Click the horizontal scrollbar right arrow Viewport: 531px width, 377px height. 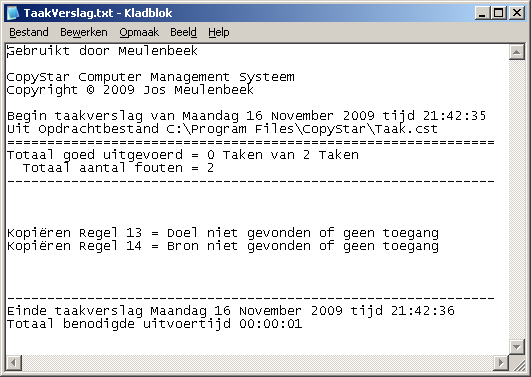(x=501, y=363)
